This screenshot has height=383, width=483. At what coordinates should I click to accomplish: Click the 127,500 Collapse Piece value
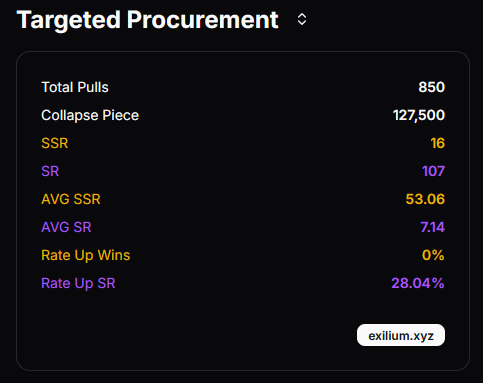419,115
